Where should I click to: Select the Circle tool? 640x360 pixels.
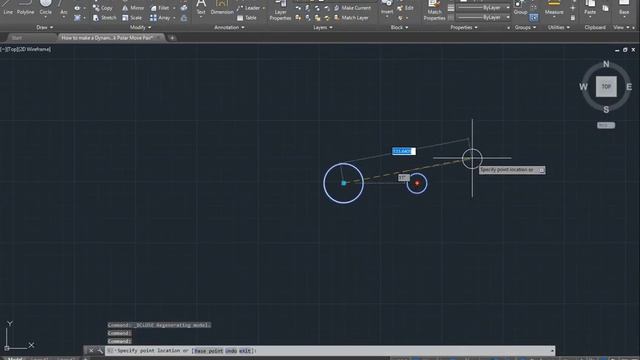[x=46, y=8]
